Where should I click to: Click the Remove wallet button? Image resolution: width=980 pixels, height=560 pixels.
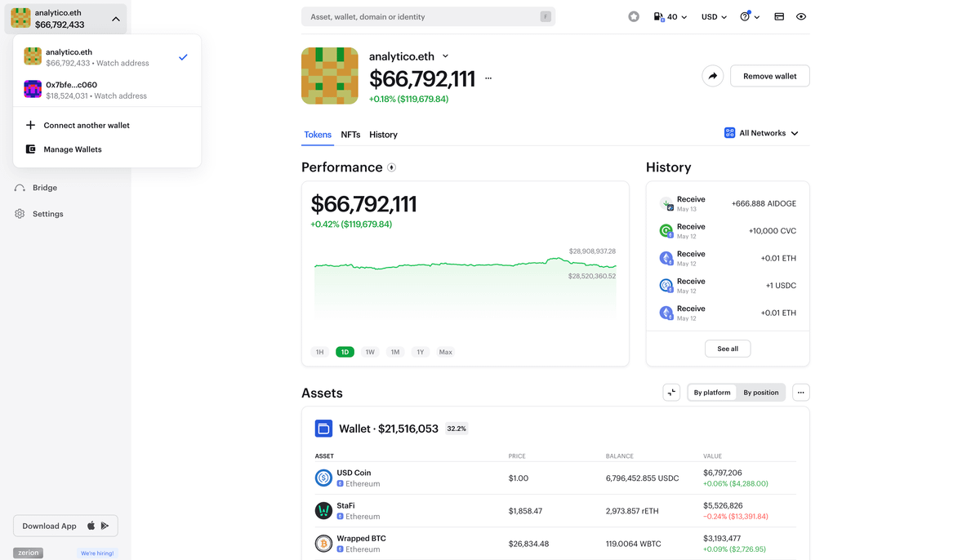pos(769,76)
